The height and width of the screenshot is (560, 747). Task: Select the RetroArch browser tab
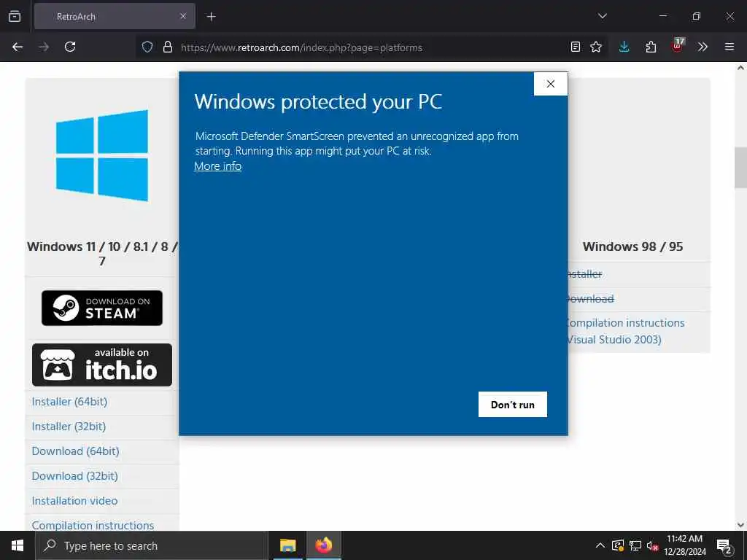(115, 16)
